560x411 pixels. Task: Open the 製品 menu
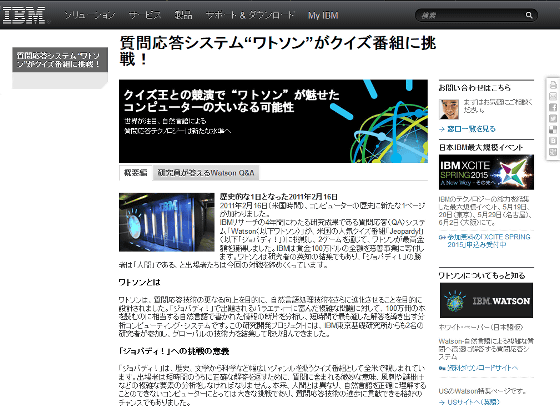click(x=183, y=15)
